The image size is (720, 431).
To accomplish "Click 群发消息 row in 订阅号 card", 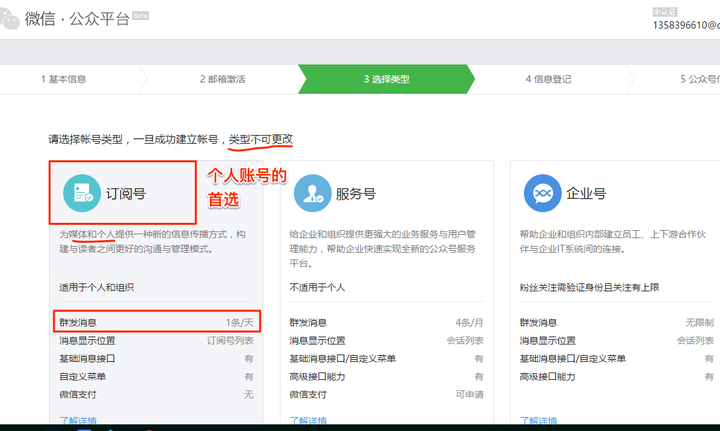I will (157, 322).
